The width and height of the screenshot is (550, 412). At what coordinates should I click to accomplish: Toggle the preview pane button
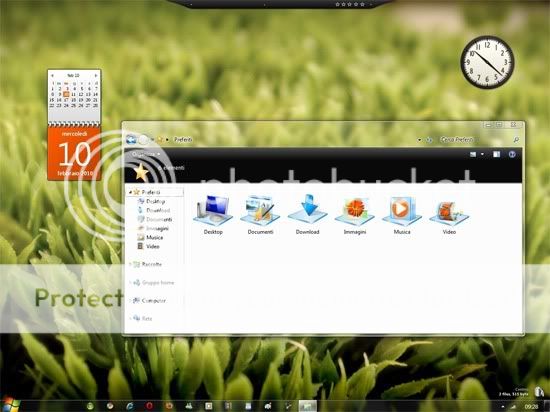click(x=496, y=154)
